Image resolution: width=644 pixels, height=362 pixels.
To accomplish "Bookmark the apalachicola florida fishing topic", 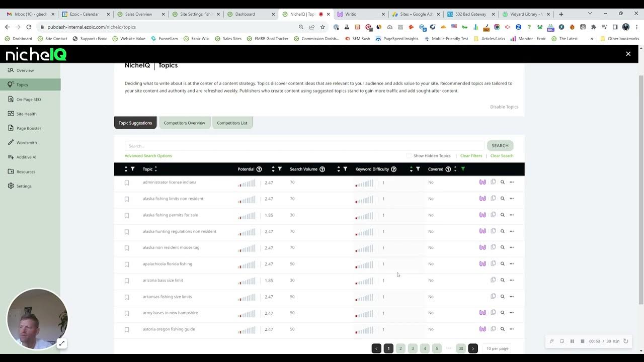I will pyautogui.click(x=127, y=264).
